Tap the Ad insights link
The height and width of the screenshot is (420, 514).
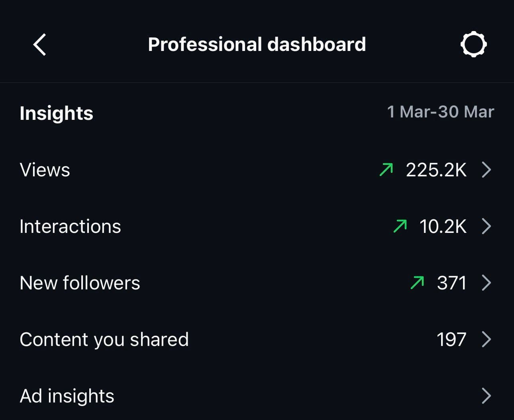tap(67, 396)
